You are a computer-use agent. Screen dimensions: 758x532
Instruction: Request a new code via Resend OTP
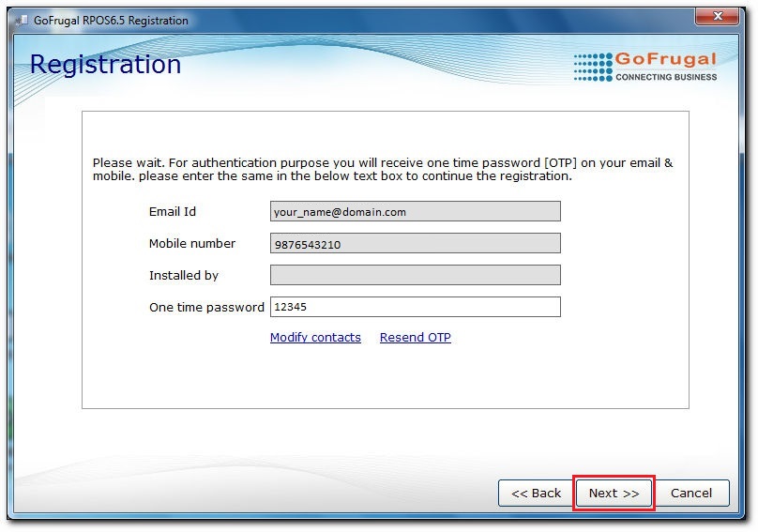(x=415, y=338)
